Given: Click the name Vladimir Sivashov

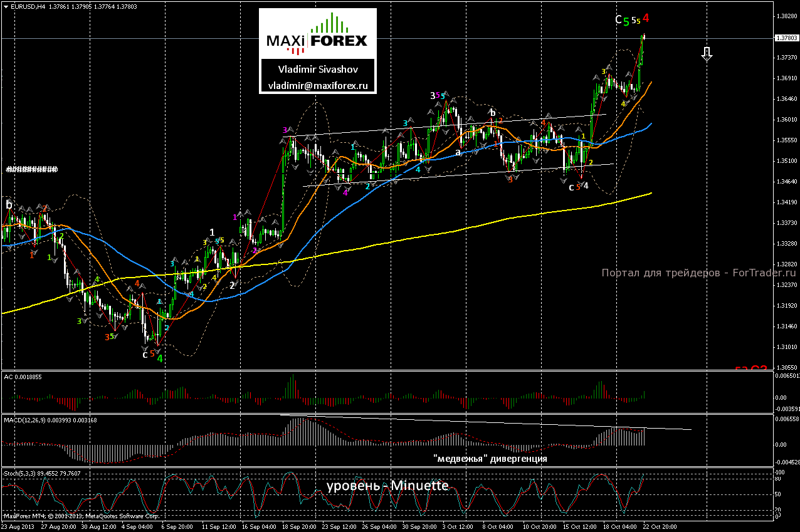Looking at the screenshot, I should pyautogui.click(x=318, y=70).
